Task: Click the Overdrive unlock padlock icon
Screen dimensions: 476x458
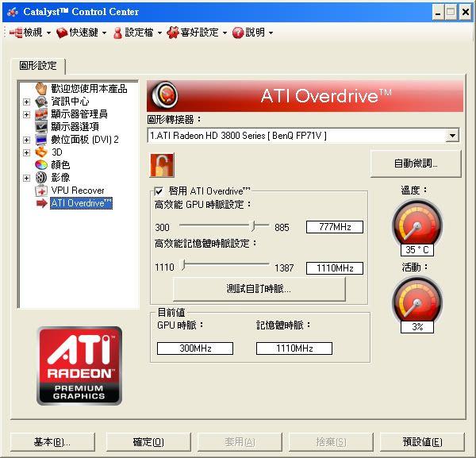Action: tap(162, 165)
